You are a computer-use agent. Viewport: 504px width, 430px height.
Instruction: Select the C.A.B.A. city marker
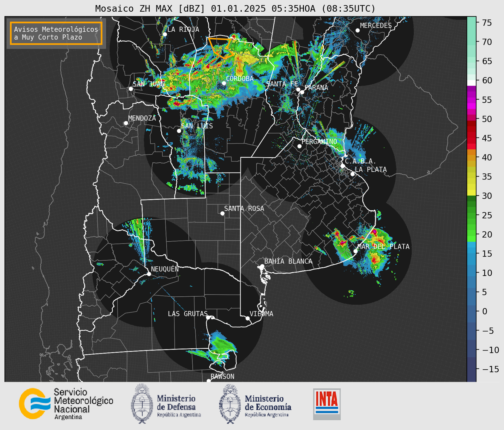click(x=343, y=166)
